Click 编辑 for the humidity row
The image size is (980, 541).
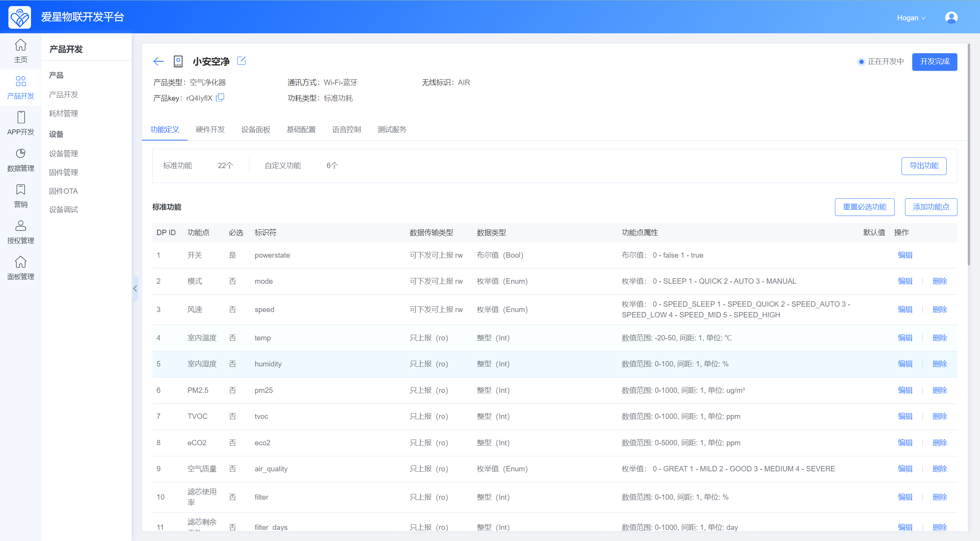pyautogui.click(x=905, y=364)
